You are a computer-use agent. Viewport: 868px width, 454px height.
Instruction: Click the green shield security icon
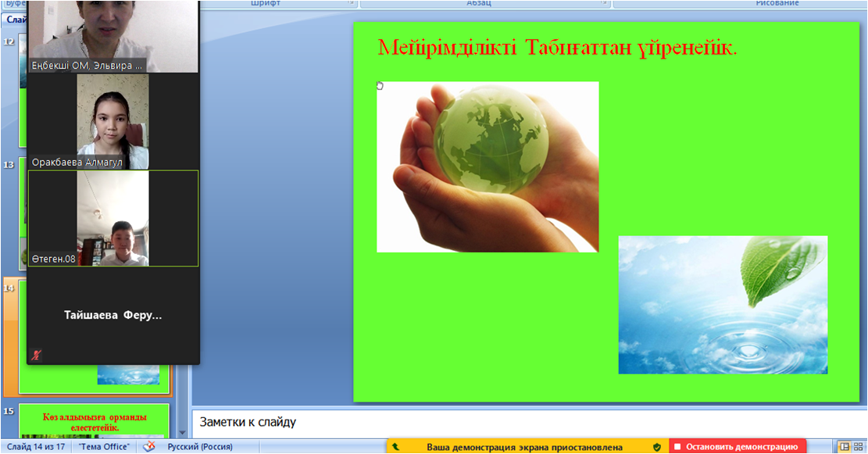pos(657,447)
